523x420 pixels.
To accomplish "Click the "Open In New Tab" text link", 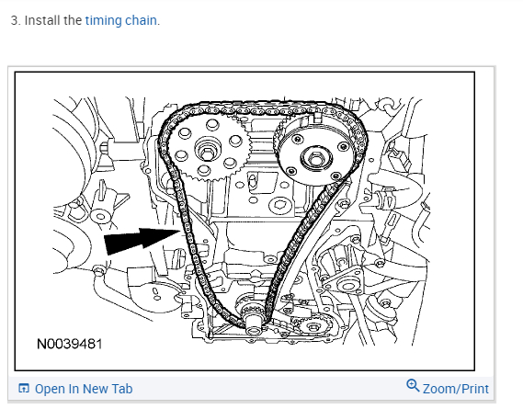I will (84, 389).
